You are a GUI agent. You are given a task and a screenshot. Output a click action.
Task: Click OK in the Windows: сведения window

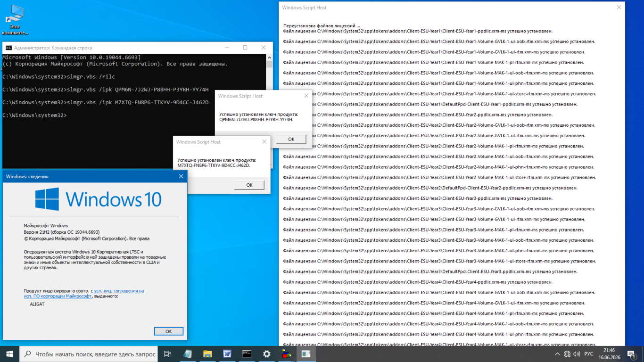(168, 331)
